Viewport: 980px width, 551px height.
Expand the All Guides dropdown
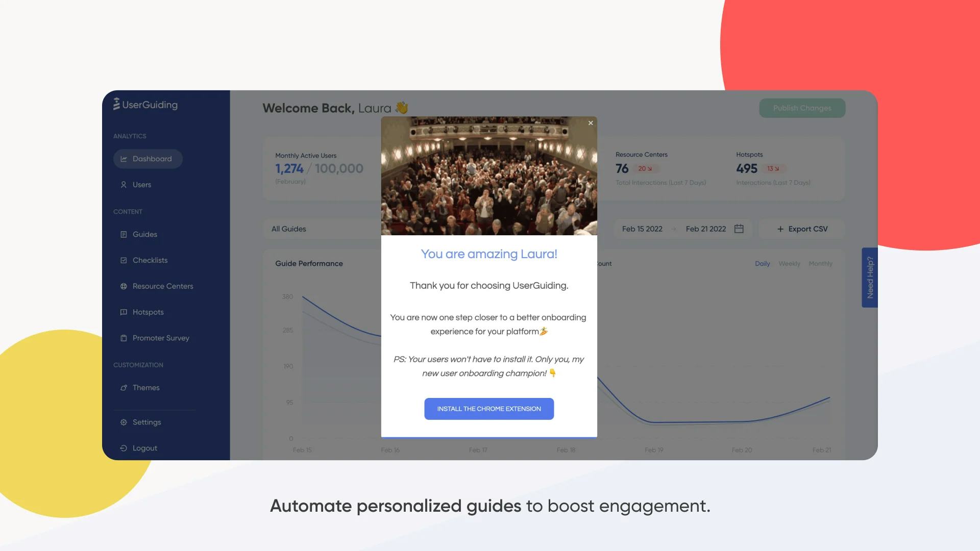[323, 229]
